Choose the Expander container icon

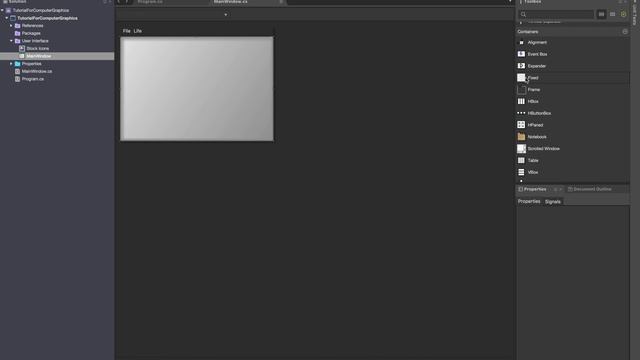coord(521,66)
